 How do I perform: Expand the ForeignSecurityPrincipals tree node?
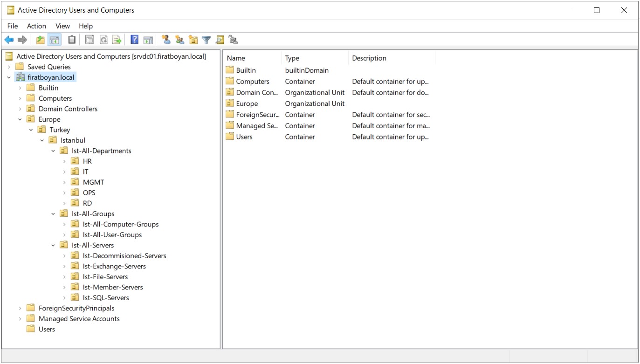tap(20, 308)
